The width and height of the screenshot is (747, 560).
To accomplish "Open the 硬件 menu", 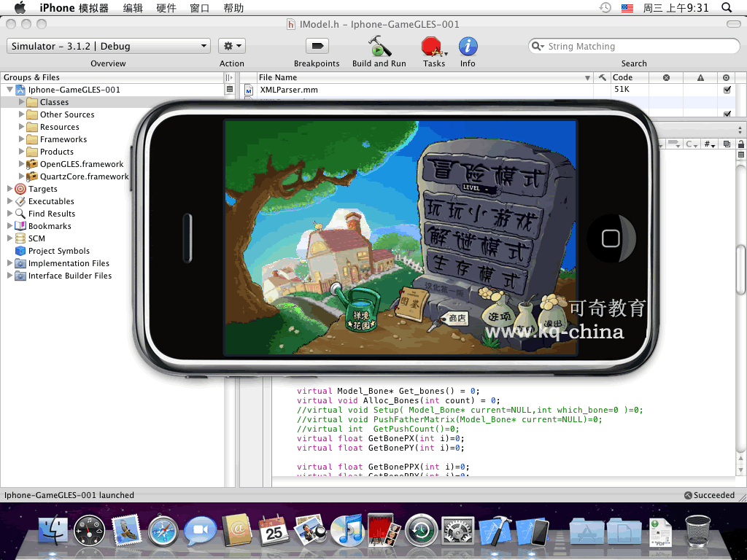I will click(166, 8).
